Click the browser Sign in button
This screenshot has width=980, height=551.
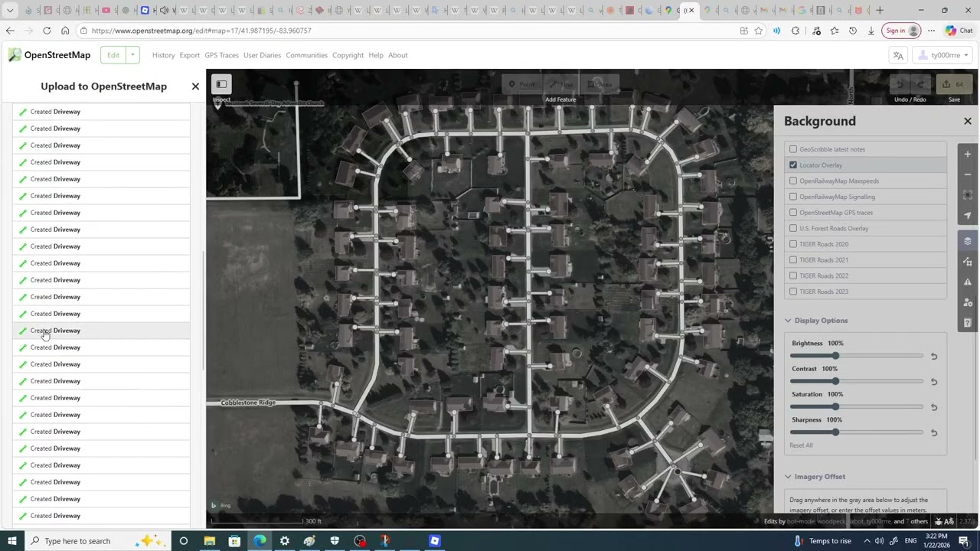click(900, 31)
